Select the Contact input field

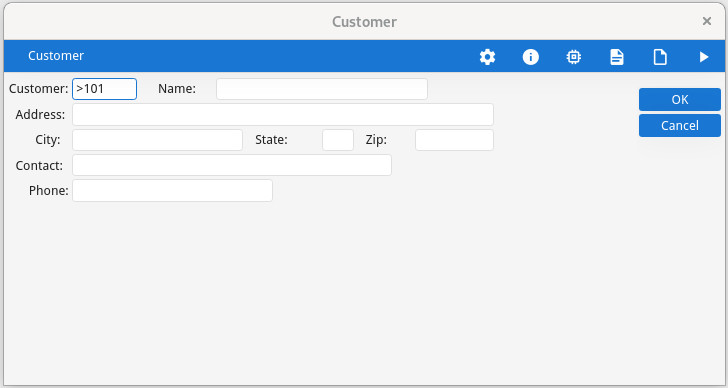click(232, 165)
